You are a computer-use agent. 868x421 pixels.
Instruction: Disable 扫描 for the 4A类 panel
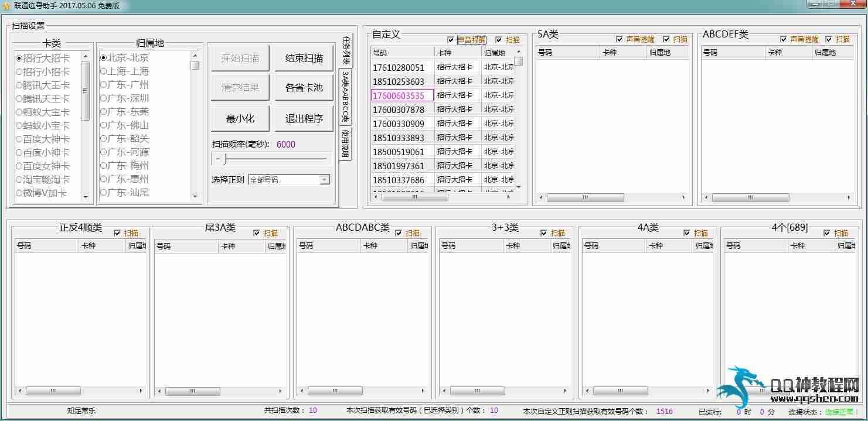coord(696,233)
